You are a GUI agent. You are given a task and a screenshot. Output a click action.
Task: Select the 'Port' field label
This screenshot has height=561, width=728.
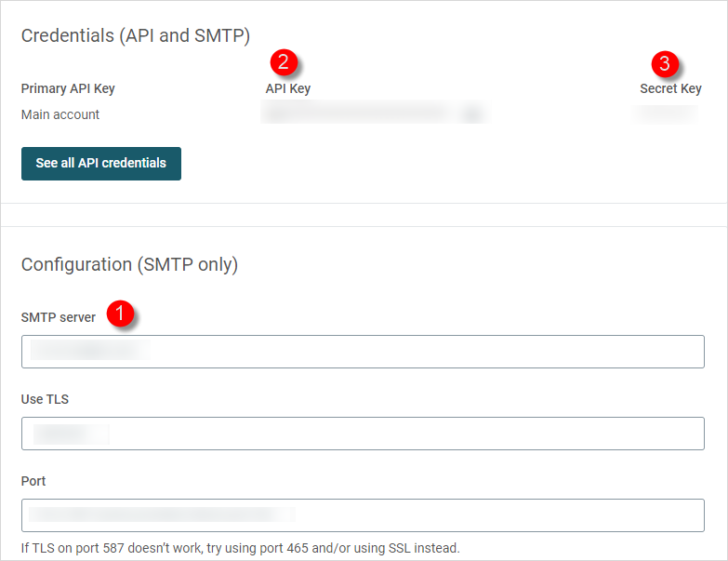click(x=33, y=481)
